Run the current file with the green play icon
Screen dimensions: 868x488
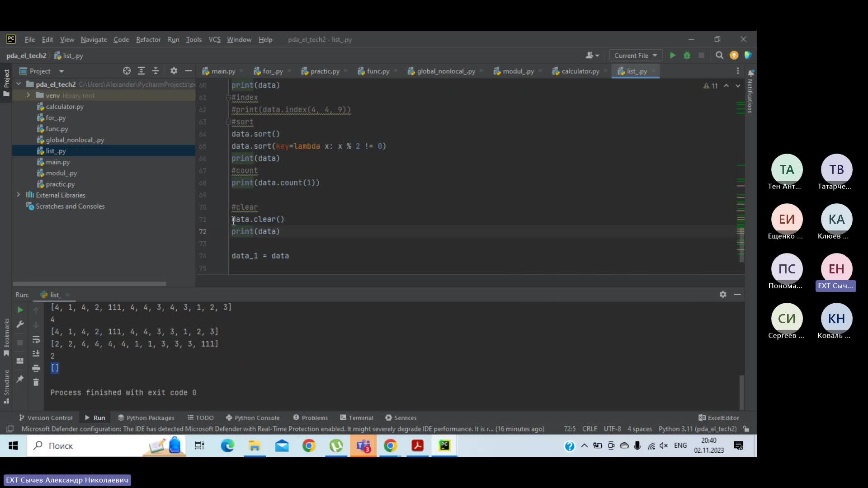coord(673,56)
